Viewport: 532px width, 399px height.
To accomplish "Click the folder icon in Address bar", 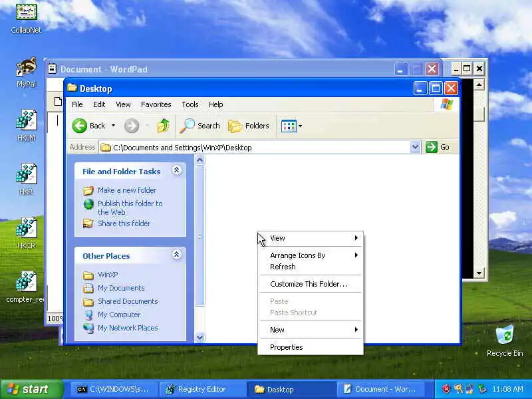I will click(x=106, y=147).
